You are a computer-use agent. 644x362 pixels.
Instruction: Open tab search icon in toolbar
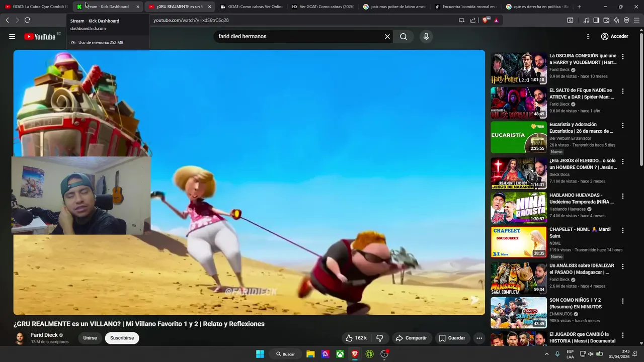(570, 20)
